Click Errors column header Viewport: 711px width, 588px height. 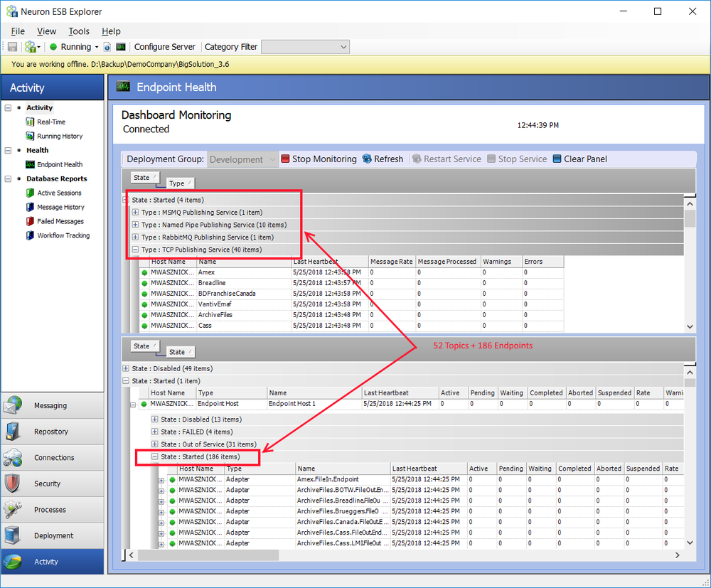coord(542,262)
